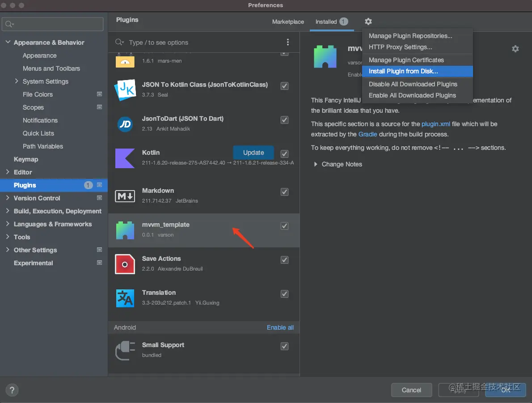This screenshot has width=532, height=403.
Task: Open Keymap settings
Action: coord(26,159)
